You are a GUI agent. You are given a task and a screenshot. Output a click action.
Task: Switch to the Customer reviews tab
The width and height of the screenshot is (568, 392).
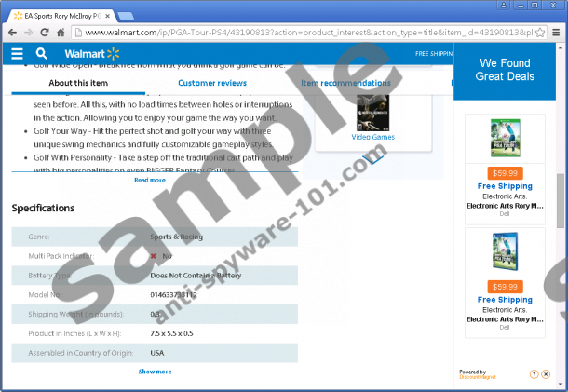coord(212,83)
